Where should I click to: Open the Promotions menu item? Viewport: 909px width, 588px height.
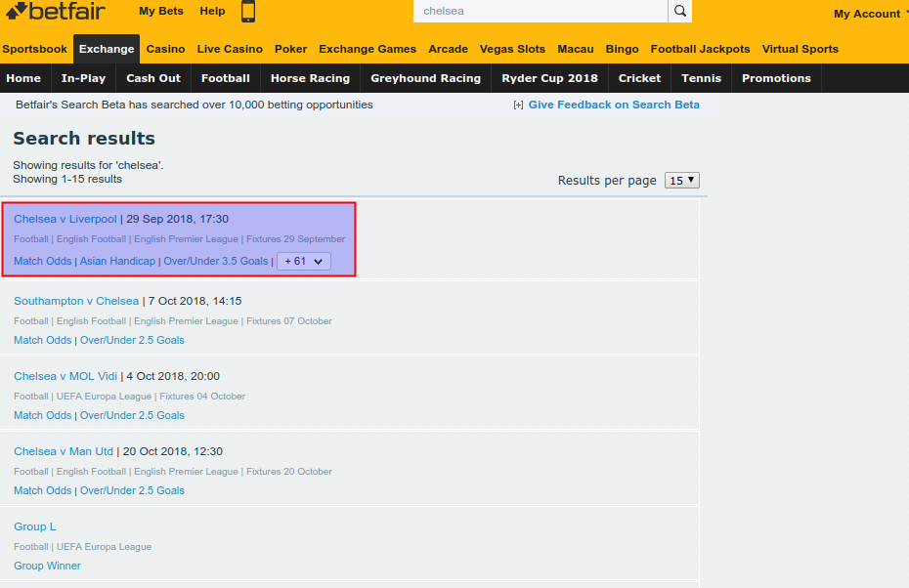tap(777, 78)
